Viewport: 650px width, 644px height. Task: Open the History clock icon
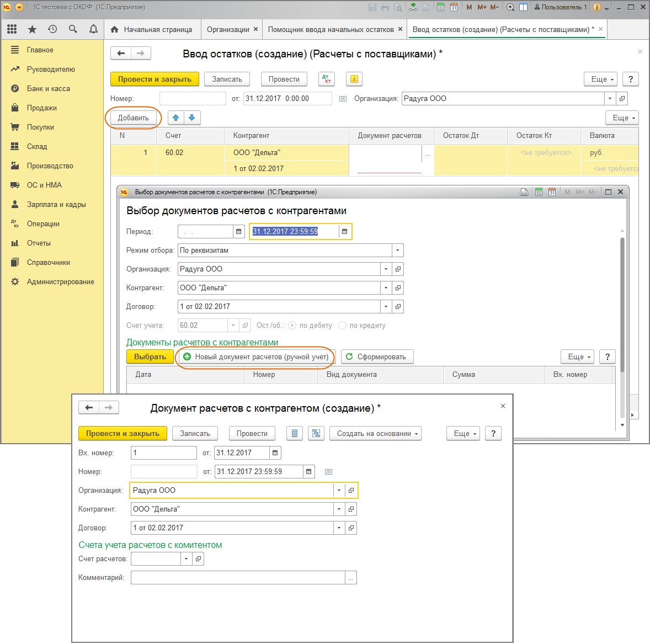pos(52,29)
